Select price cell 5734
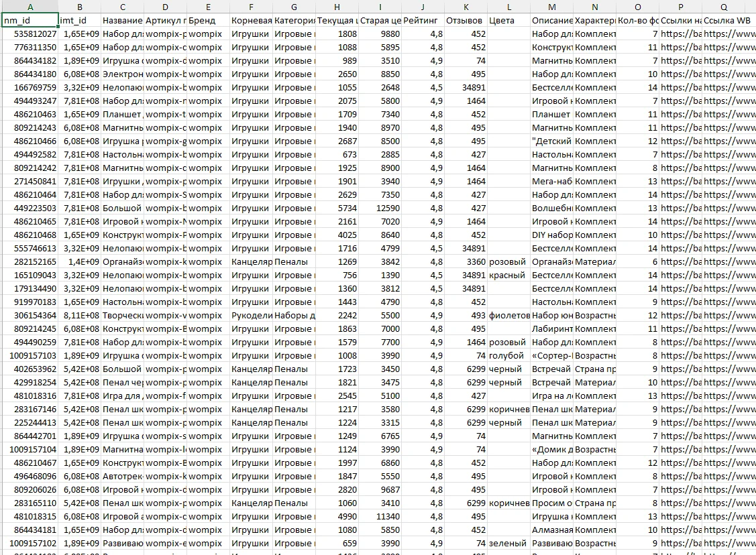Screen dimensions: 756x555 coord(337,208)
